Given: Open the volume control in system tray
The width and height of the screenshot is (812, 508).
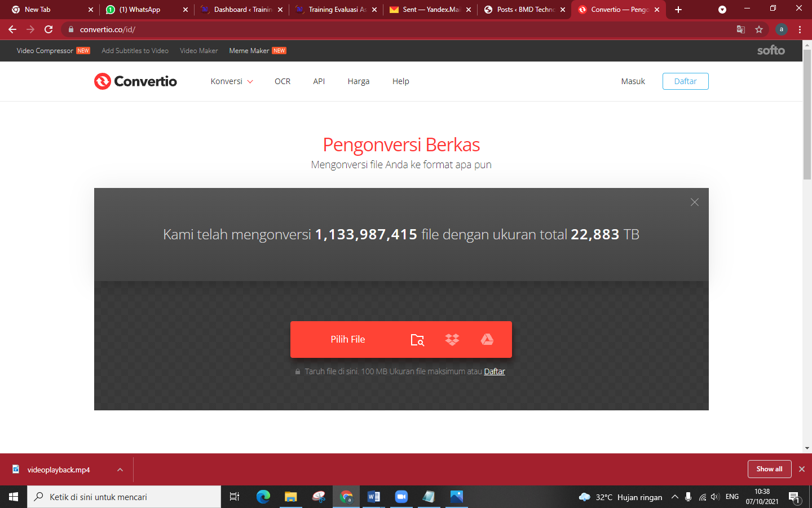Looking at the screenshot, I should (716, 497).
